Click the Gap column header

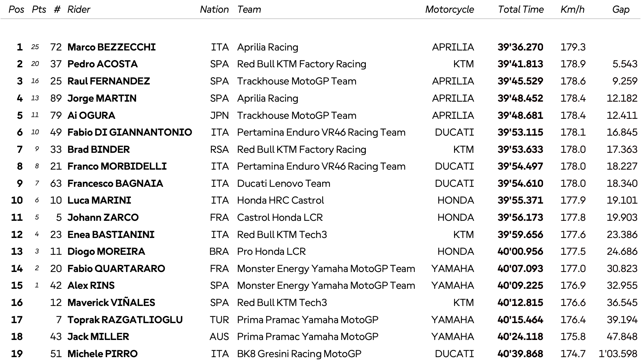pos(621,9)
